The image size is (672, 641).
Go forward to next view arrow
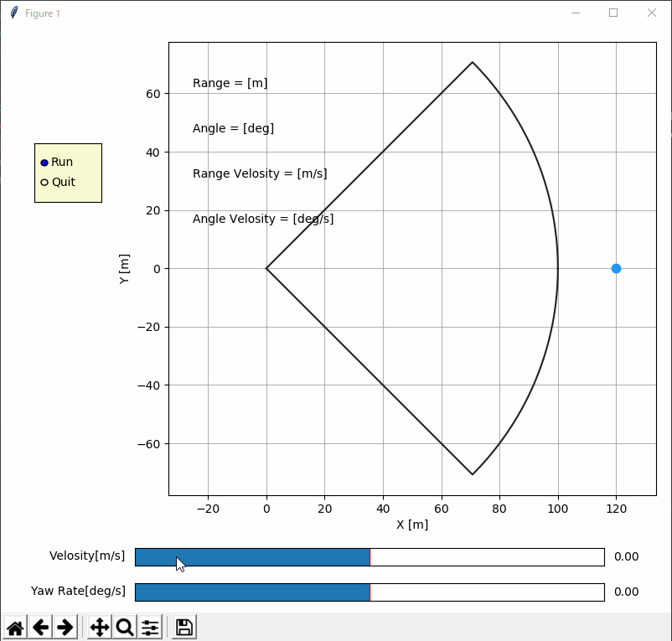[65, 628]
